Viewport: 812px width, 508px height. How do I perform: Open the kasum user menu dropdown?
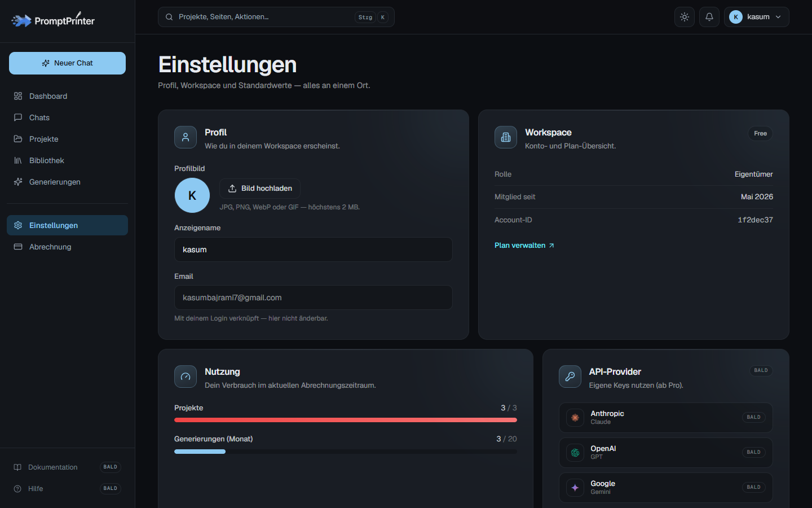click(757, 17)
